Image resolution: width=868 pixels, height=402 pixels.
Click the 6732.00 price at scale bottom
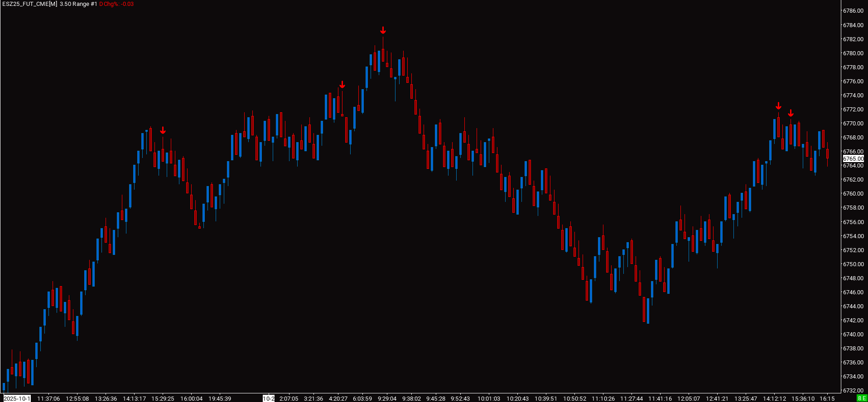click(853, 390)
